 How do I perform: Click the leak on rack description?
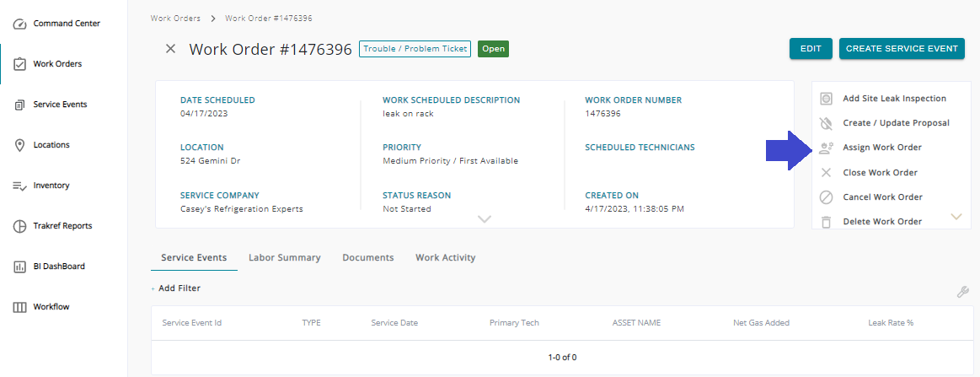pos(408,113)
